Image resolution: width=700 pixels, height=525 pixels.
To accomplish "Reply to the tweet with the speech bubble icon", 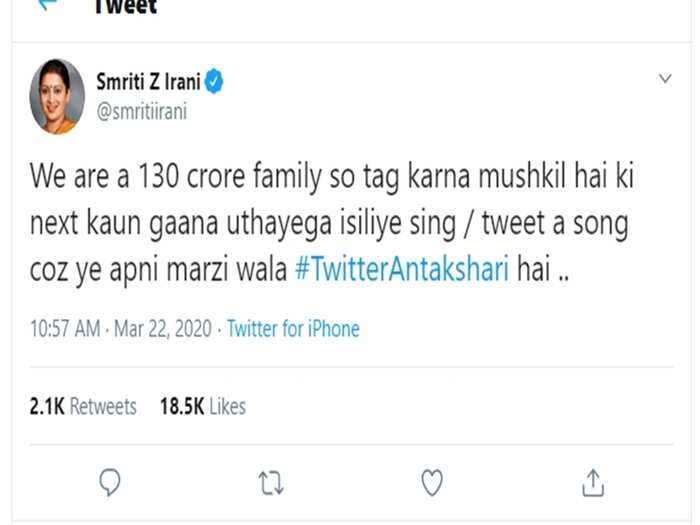I will (x=110, y=482).
